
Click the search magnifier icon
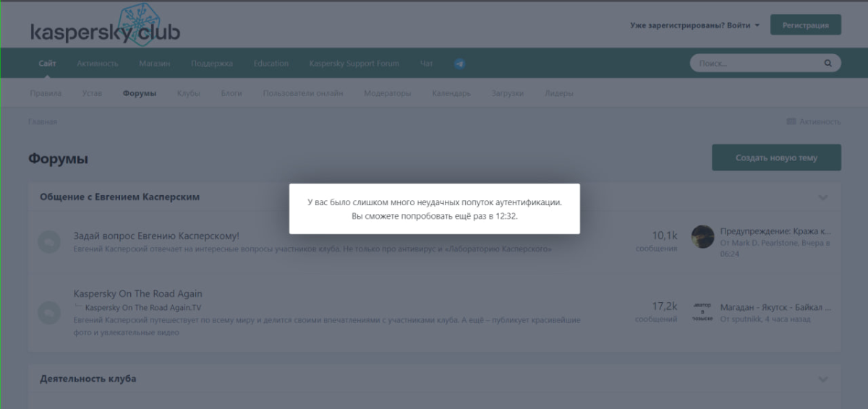coord(828,64)
